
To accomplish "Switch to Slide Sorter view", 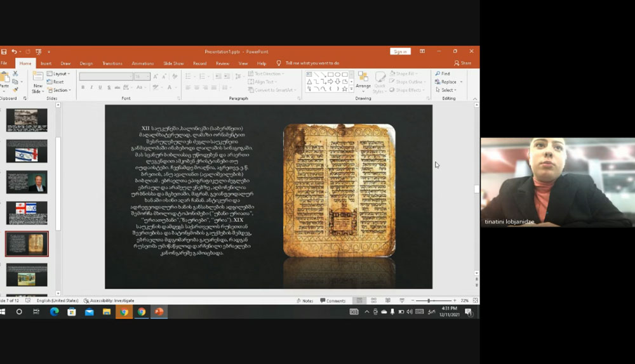I will (x=373, y=301).
